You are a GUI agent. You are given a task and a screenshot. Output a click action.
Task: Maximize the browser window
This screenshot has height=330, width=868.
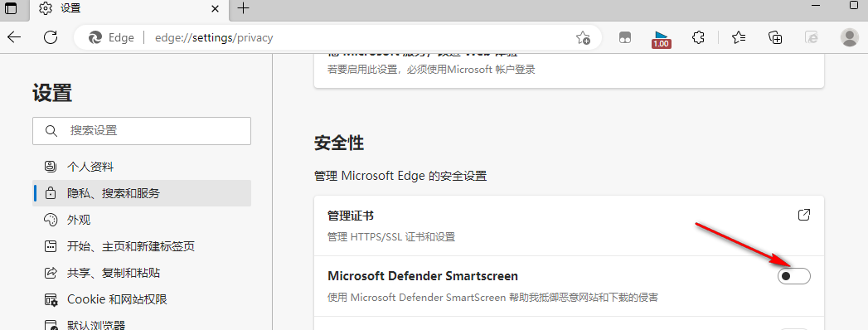(x=853, y=5)
